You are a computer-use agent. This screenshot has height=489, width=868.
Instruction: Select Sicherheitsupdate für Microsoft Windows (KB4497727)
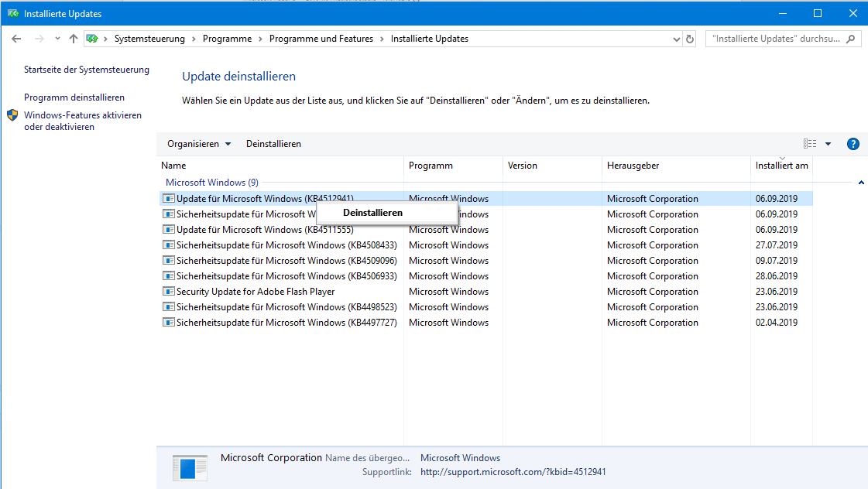(x=286, y=323)
